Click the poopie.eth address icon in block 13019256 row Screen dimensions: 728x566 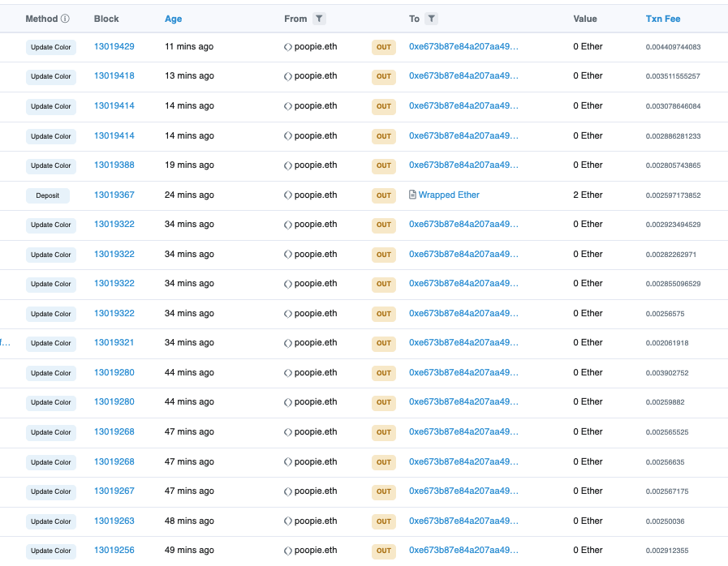tap(288, 551)
